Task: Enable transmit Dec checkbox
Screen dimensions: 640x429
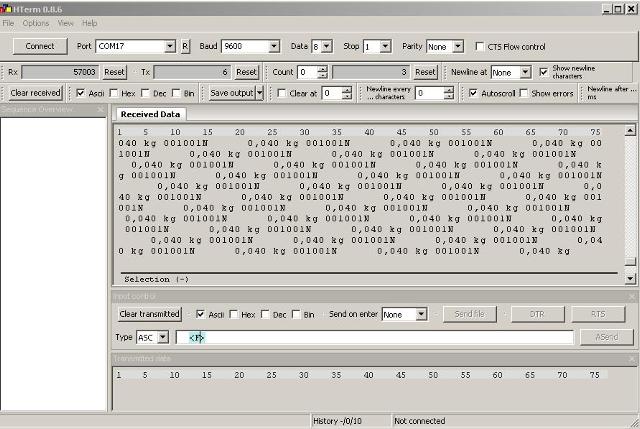Action: [265, 314]
